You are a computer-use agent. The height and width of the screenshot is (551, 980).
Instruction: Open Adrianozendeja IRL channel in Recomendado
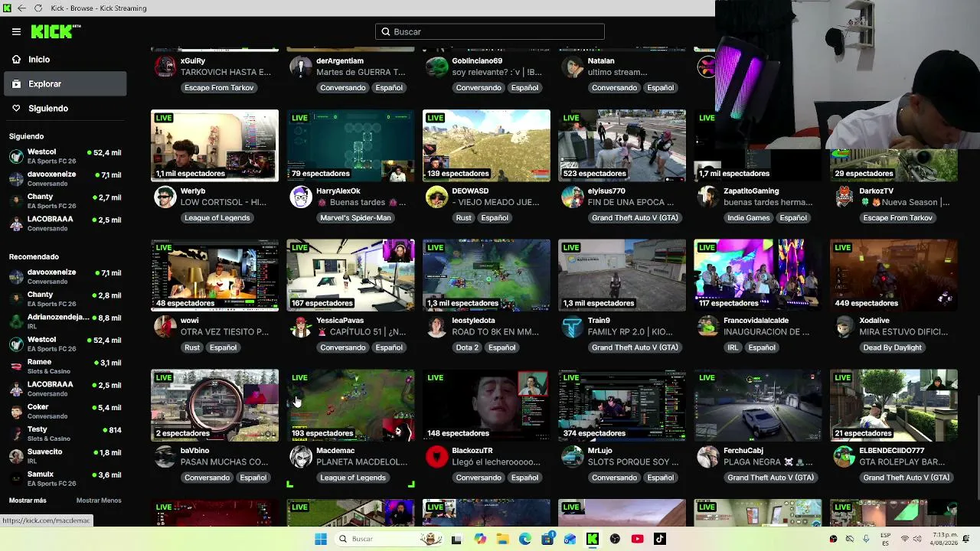65,321
